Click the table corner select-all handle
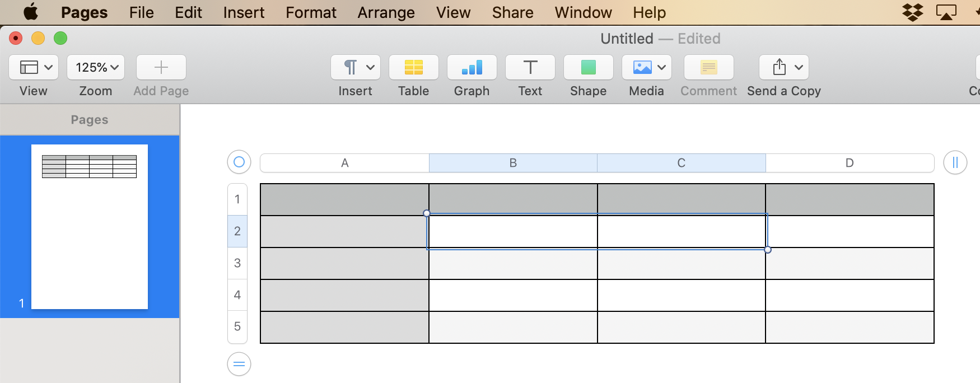980x383 pixels. pos(239,162)
